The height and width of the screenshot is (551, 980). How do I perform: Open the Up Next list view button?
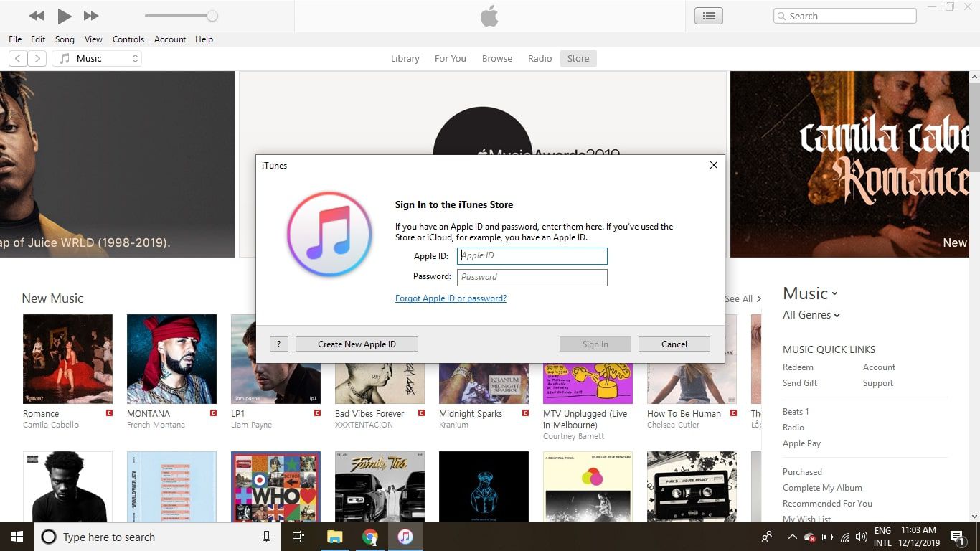pyautogui.click(x=709, y=16)
